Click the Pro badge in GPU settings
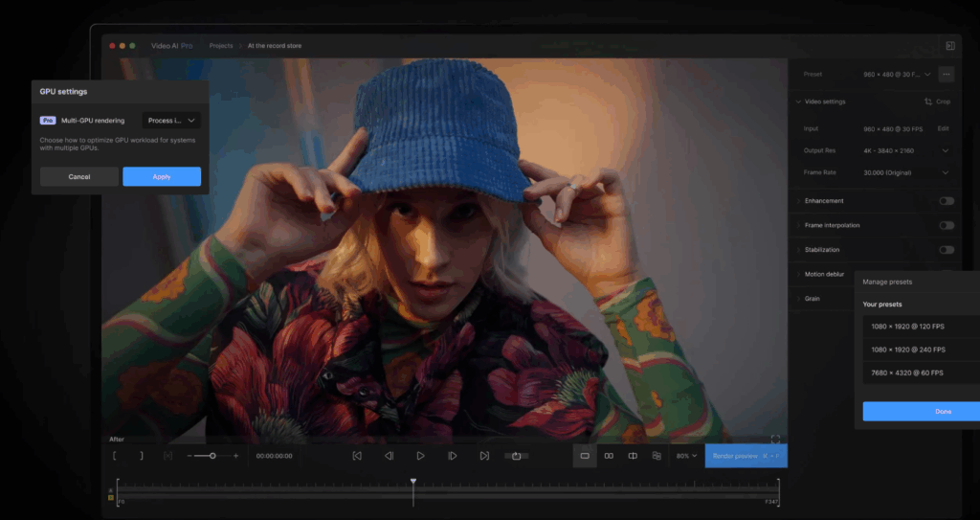980x520 pixels. (x=48, y=120)
